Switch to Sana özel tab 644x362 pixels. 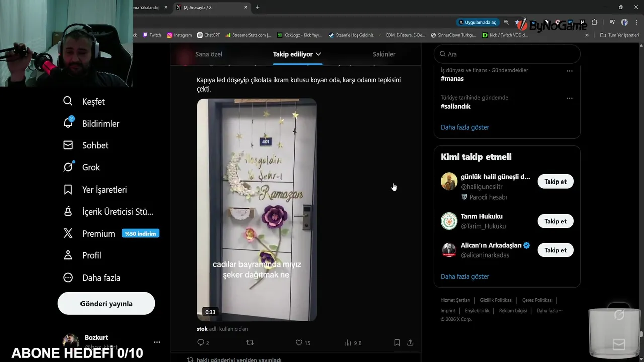[x=209, y=54]
